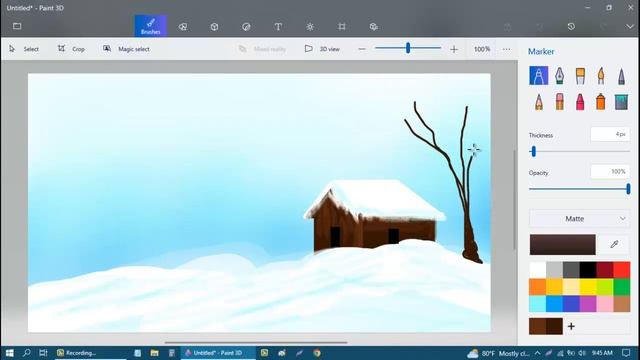Open the Text tab
Viewport: 640px width, 360px height.
point(278,27)
